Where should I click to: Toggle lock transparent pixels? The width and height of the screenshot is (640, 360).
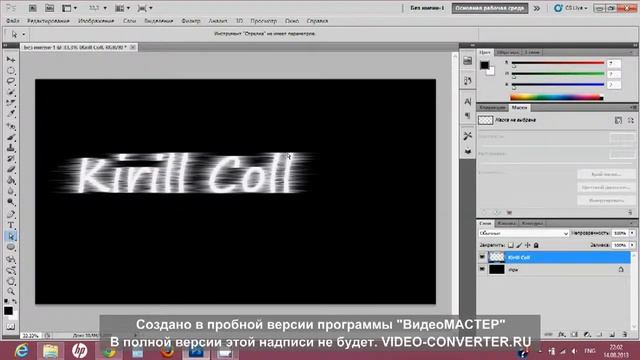click(511, 245)
